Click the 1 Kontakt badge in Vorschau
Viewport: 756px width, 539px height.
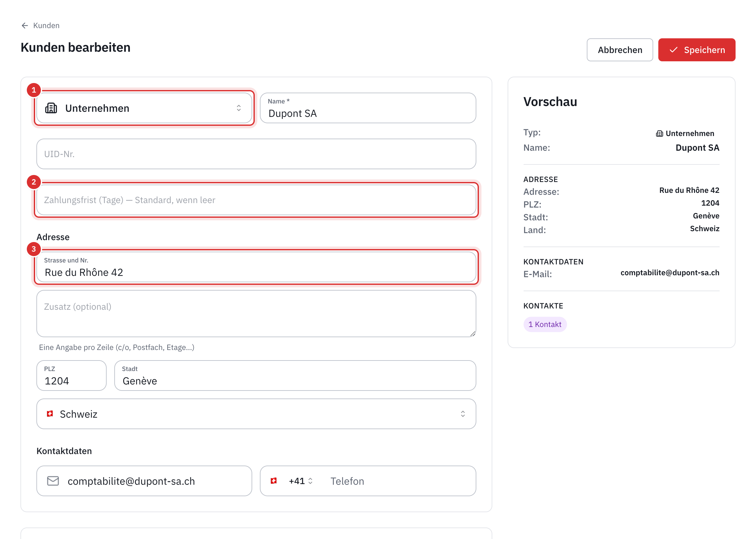click(x=545, y=324)
